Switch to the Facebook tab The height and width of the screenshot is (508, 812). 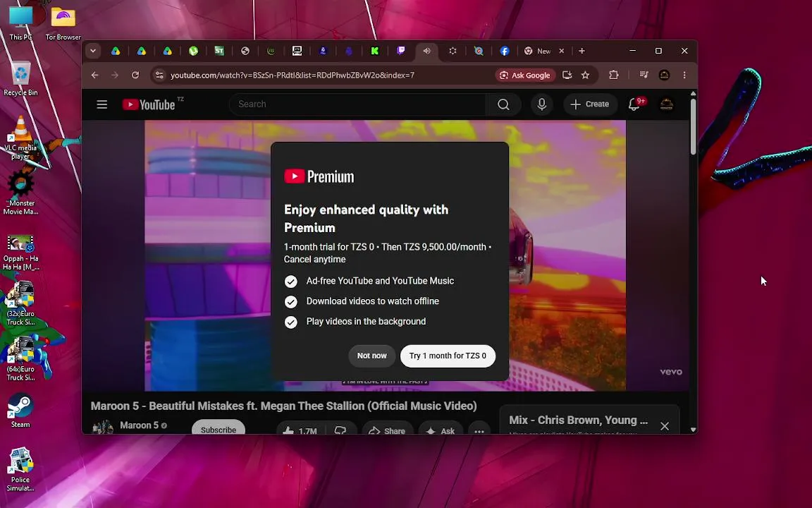(x=505, y=51)
